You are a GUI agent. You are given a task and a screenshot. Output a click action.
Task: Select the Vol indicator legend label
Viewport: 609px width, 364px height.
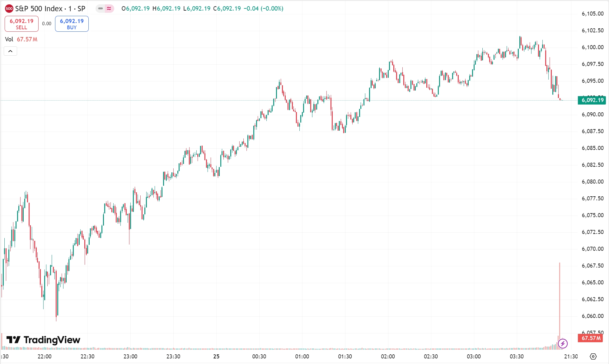(x=9, y=39)
